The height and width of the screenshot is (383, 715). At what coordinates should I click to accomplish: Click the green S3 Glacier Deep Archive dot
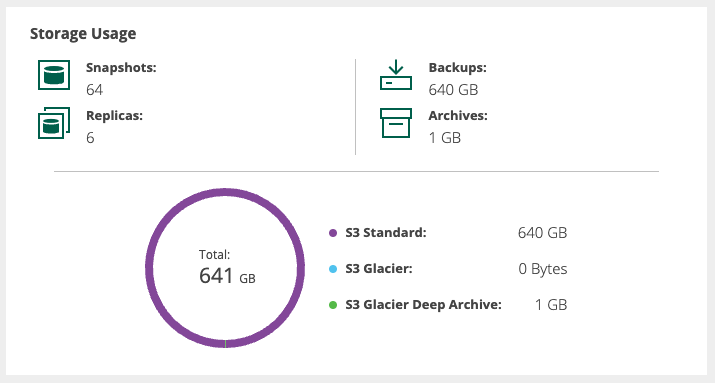pos(333,305)
